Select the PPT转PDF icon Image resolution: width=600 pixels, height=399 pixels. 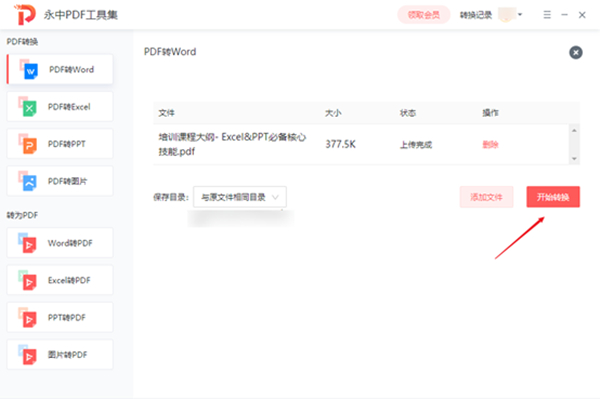click(28, 318)
